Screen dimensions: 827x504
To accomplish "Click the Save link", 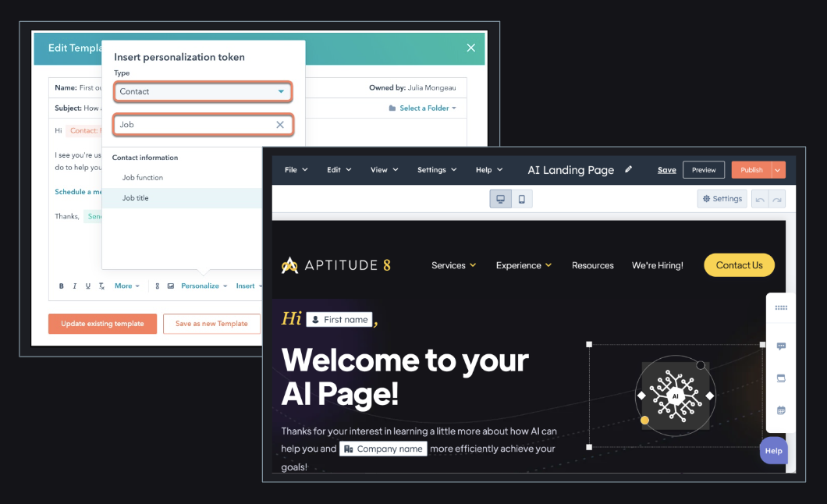I will (x=666, y=170).
